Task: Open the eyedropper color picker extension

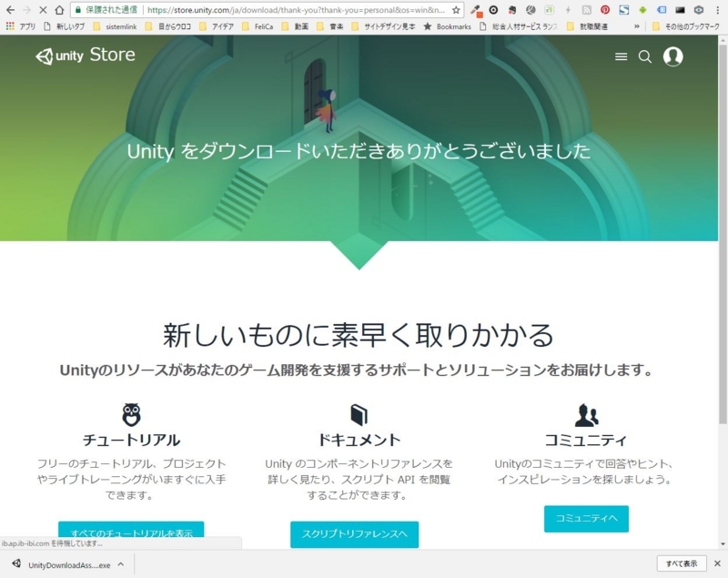Action: 475,10
